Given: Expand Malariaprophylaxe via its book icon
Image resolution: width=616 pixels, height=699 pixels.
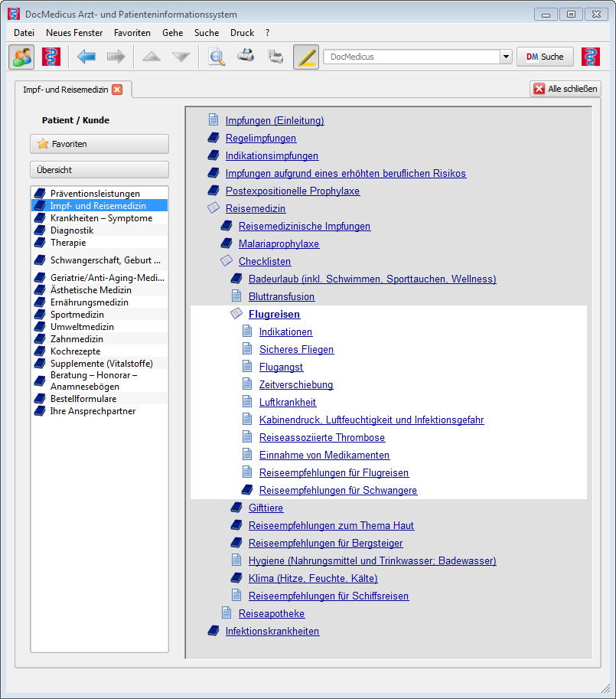Looking at the screenshot, I should [x=227, y=243].
